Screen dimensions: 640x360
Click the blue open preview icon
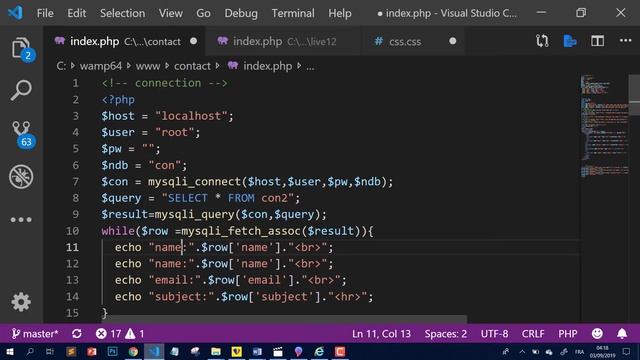(x=570, y=41)
